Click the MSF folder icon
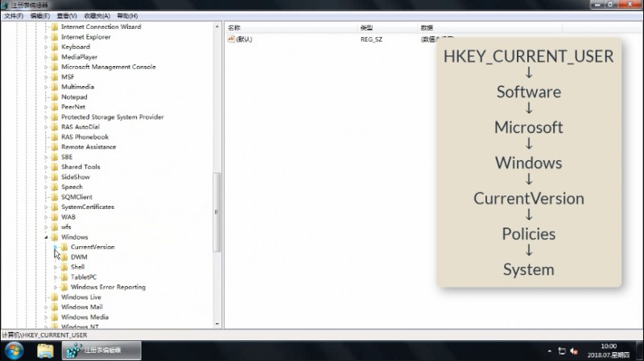 coord(55,76)
